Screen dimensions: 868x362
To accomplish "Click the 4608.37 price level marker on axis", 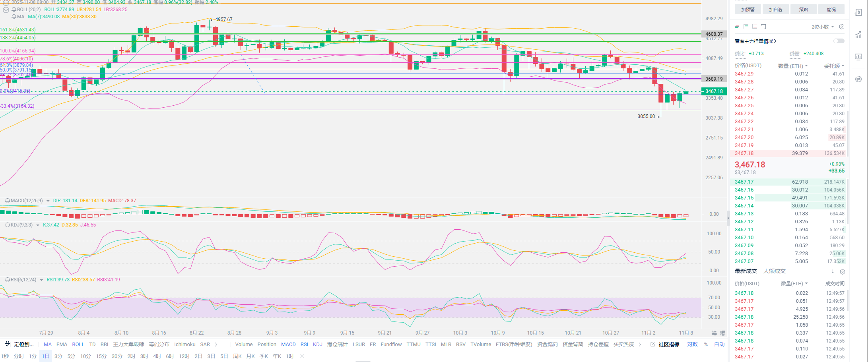I will (714, 34).
